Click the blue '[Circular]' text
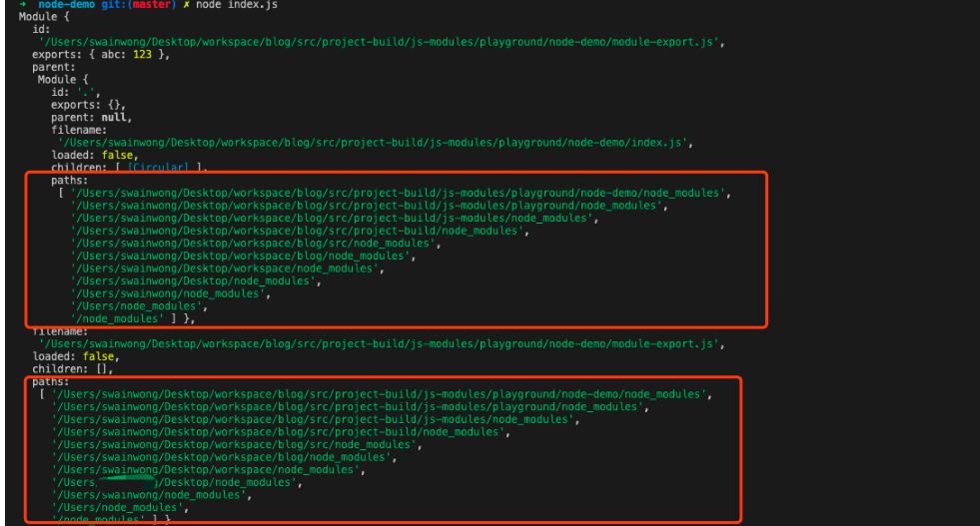This screenshot has height=526, width=980. pos(158,168)
